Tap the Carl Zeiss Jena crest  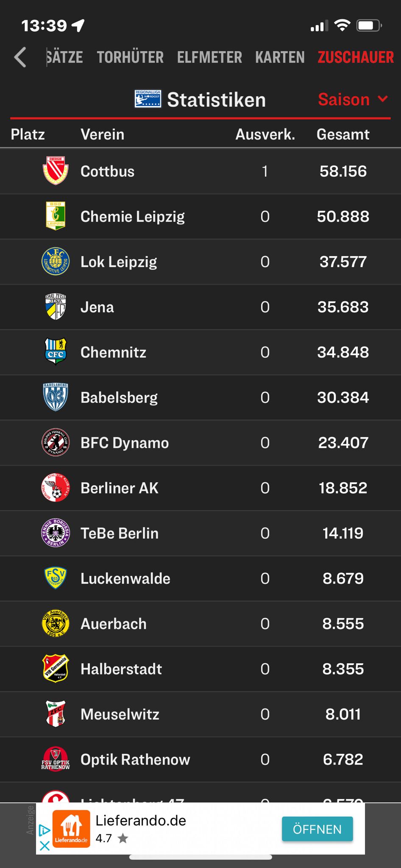click(56, 307)
